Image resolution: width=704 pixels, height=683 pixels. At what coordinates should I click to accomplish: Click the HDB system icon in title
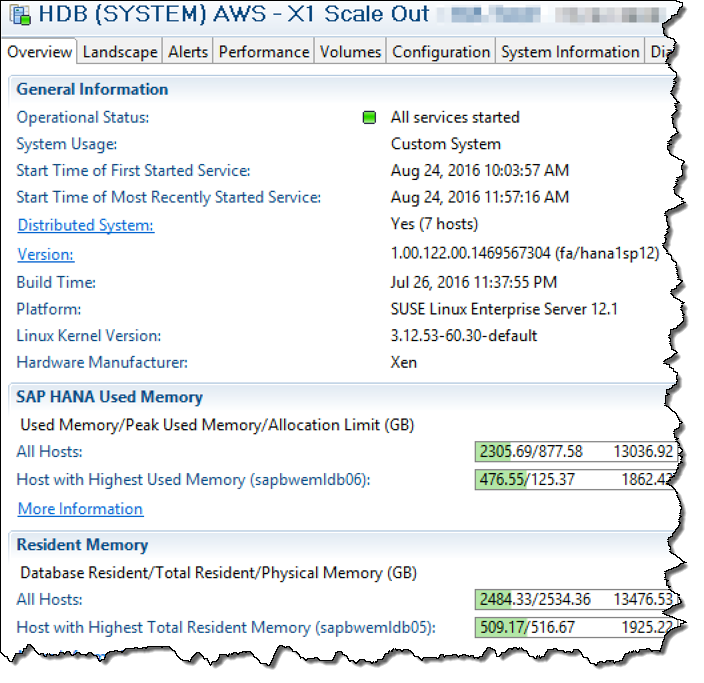click(x=21, y=15)
